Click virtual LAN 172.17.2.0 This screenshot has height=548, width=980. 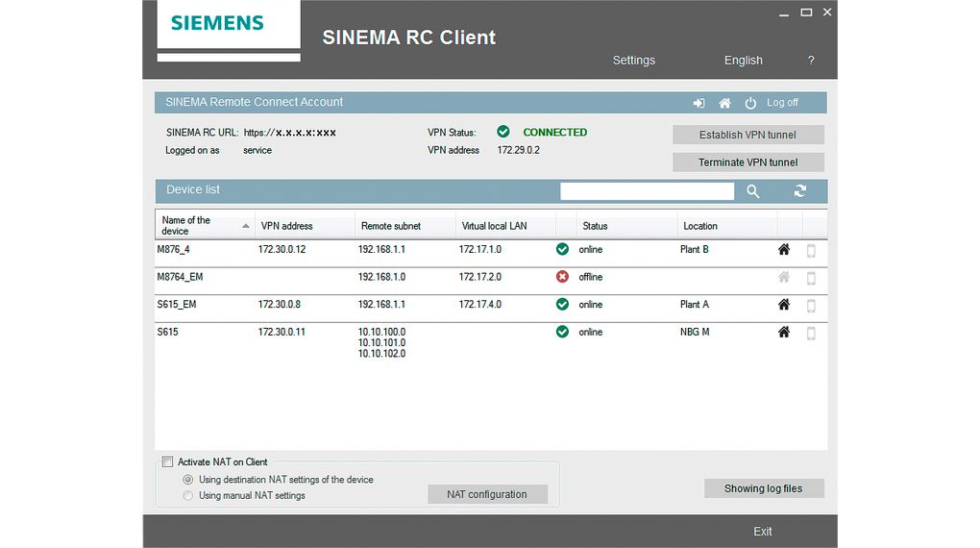point(480,277)
